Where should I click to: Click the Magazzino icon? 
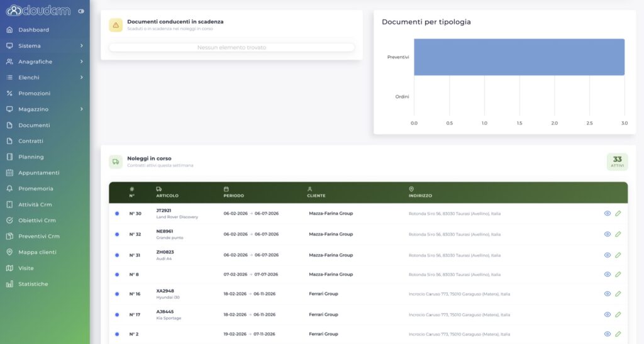[x=9, y=109]
